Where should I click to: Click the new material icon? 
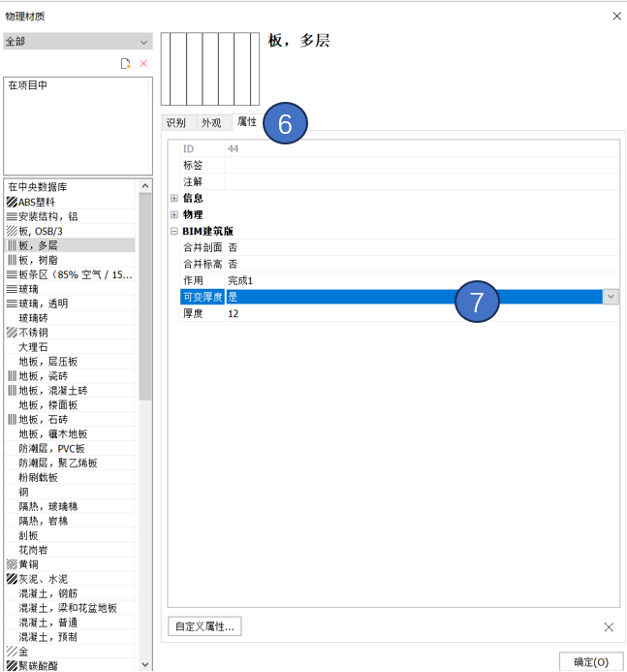tap(125, 63)
